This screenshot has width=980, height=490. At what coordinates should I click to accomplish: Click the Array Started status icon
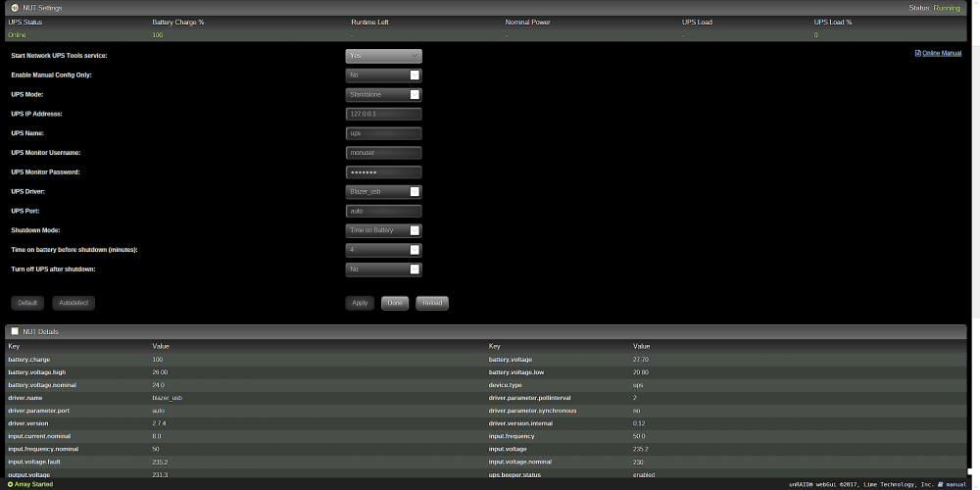[10, 484]
